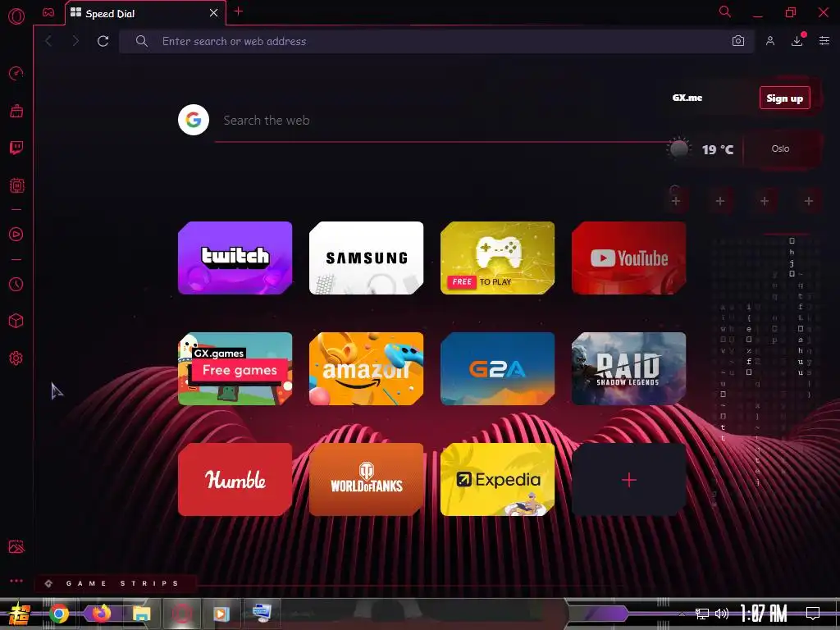
Task: Open the World of Tanks tile
Action: click(x=367, y=479)
